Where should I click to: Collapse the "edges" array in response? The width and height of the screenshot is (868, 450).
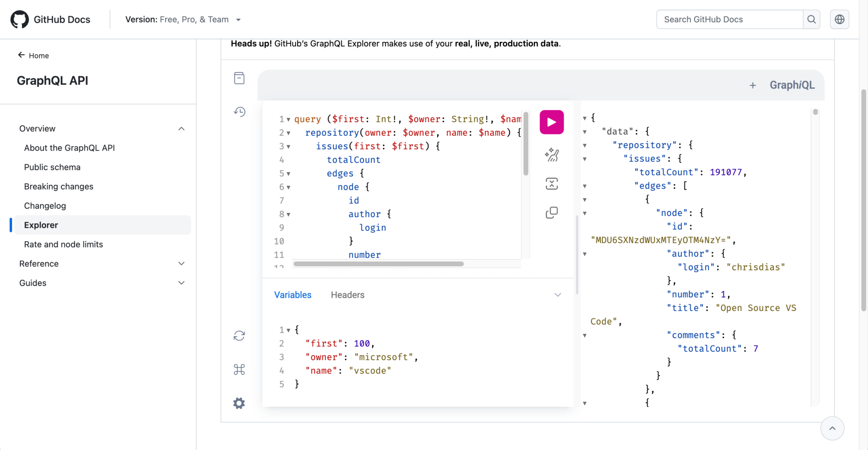pyautogui.click(x=584, y=186)
